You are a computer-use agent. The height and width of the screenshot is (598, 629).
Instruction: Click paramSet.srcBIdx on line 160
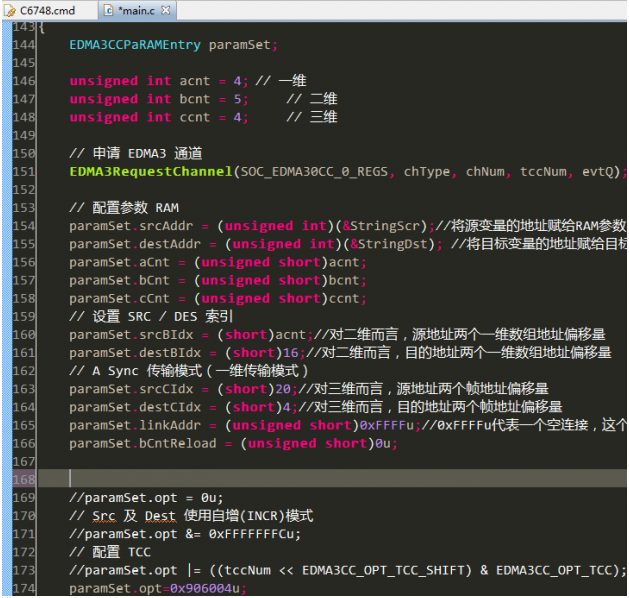(x=131, y=334)
